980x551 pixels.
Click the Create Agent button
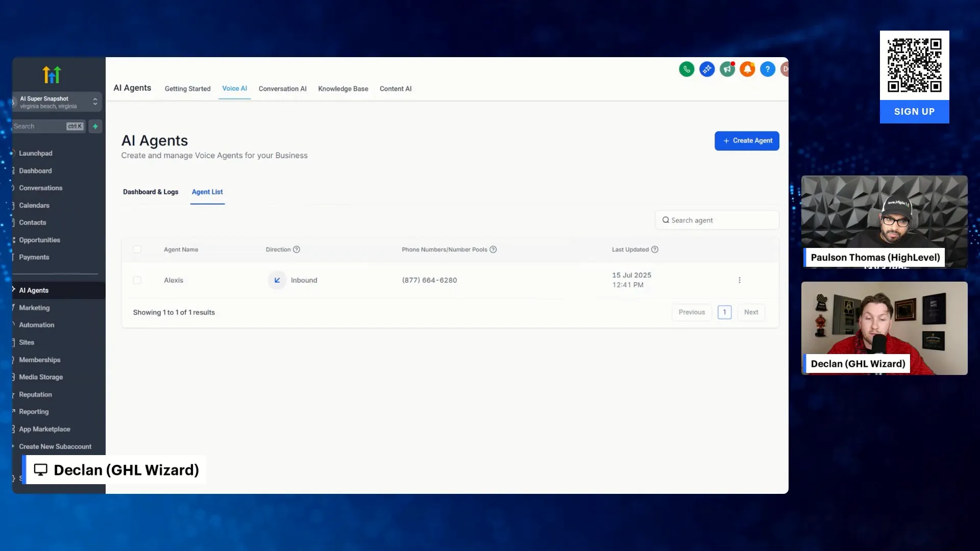(x=747, y=141)
